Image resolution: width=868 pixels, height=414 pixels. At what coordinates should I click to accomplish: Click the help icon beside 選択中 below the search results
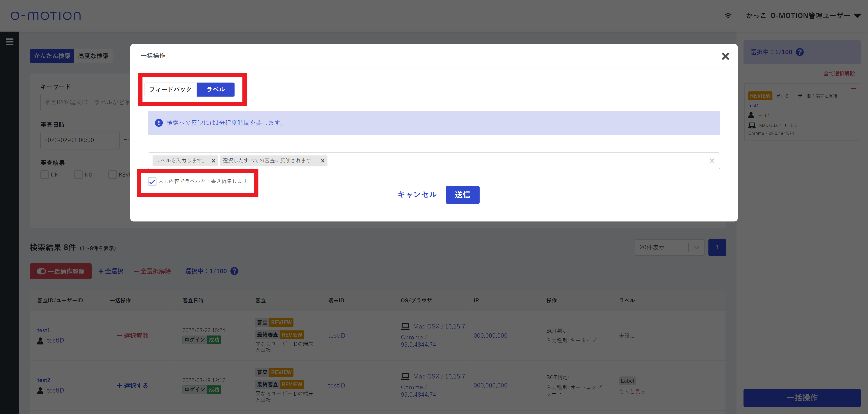(235, 271)
